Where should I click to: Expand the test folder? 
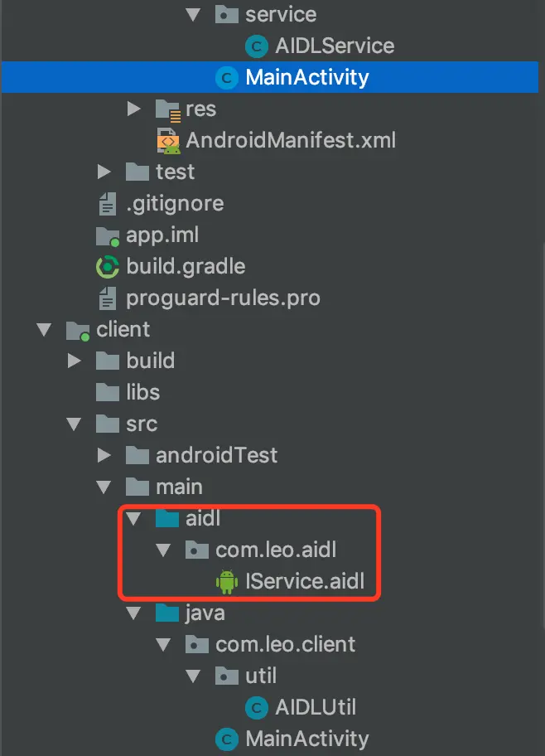104,172
